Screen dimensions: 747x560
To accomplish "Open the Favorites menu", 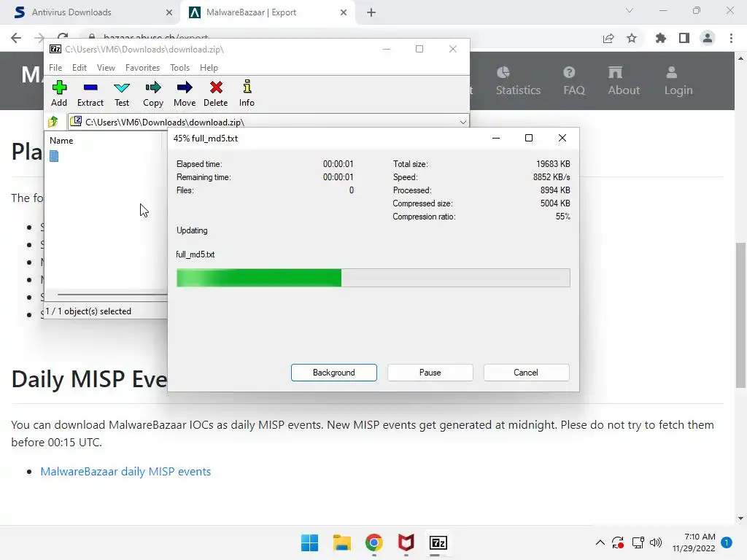I will [x=142, y=68].
